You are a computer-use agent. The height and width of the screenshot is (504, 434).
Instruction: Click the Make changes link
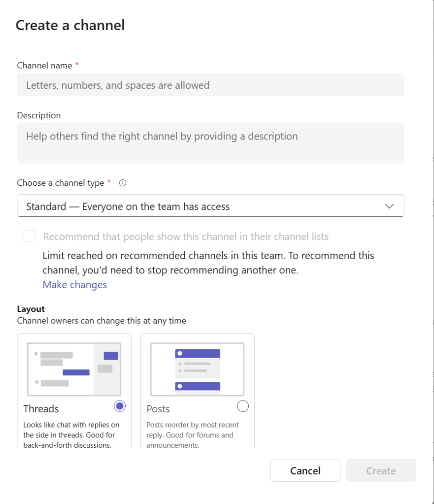pyautogui.click(x=75, y=285)
